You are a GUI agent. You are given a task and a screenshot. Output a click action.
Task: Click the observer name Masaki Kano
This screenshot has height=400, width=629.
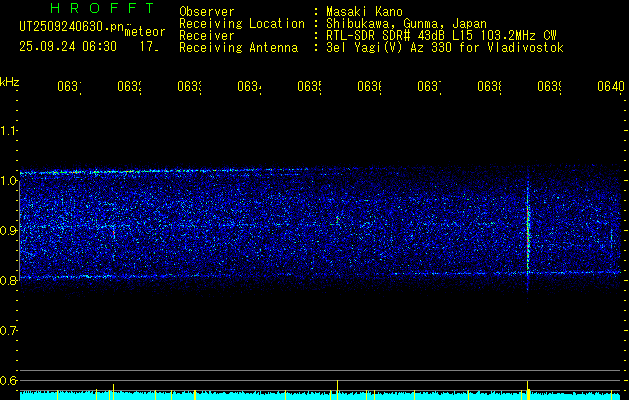(364, 12)
